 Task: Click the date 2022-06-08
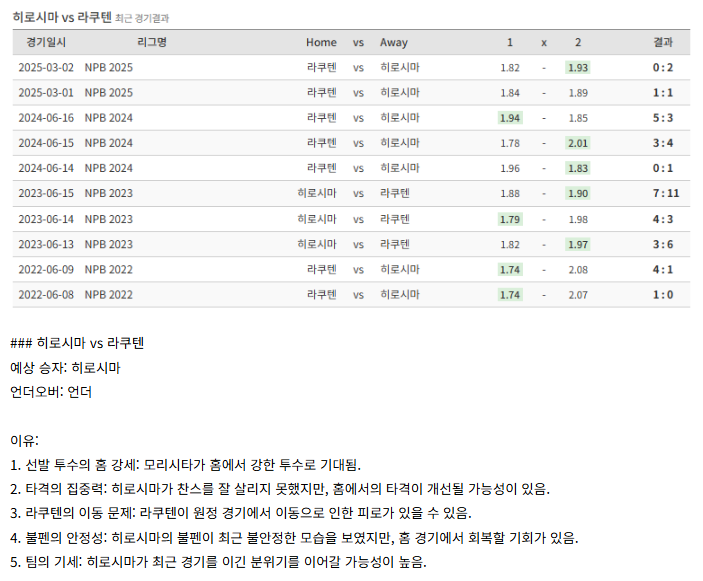(x=46, y=295)
